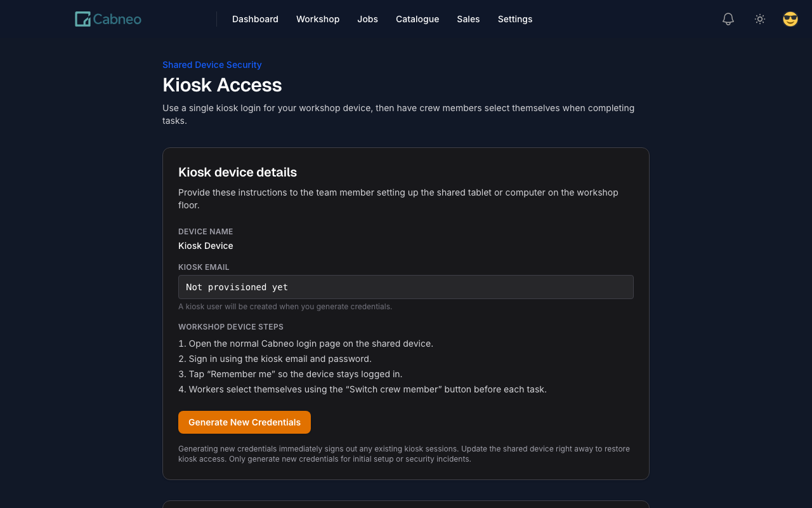Screen dimensions: 812x508
Task: Open the sunglasses emoji avatar menu
Action: coord(790,18)
